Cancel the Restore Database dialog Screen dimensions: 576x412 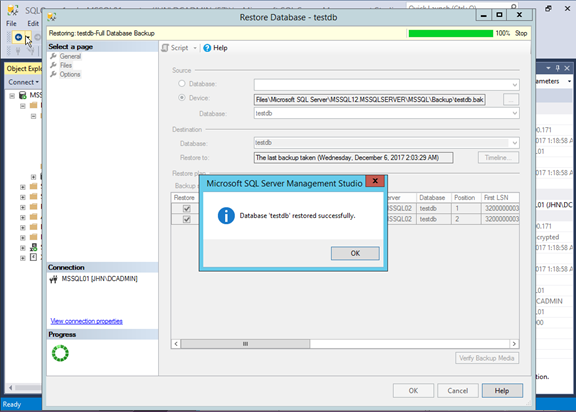(458, 391)
